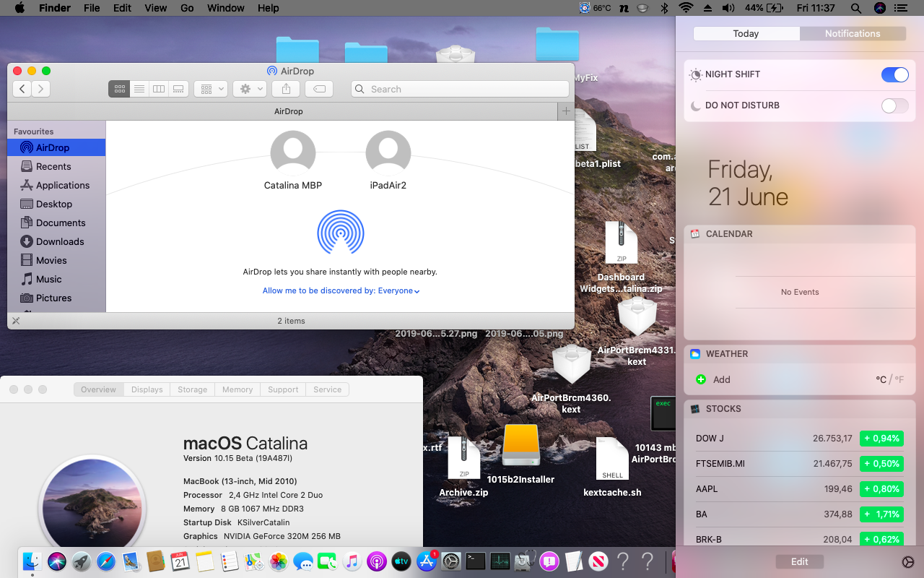Viewport: 924px width, 578px height.
Task: Switch Finder to list view
Action: click(139, 89)
